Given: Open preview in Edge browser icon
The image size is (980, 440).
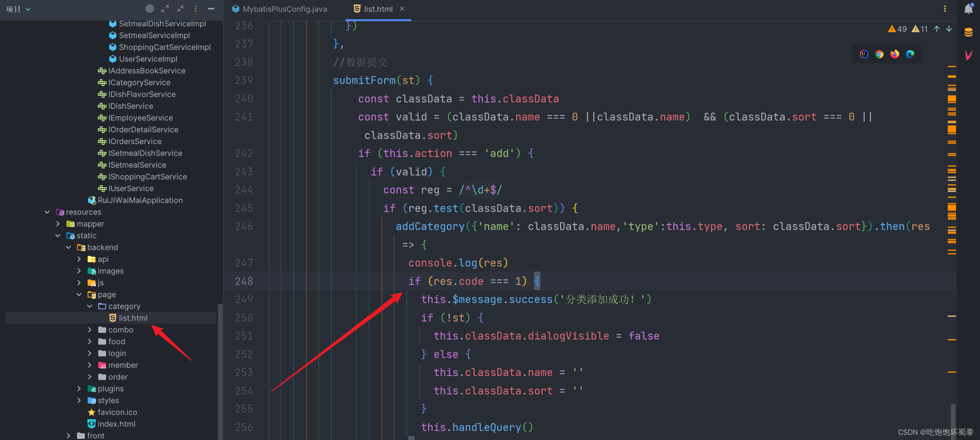Looking at the screenshot, I should [910, 54].
